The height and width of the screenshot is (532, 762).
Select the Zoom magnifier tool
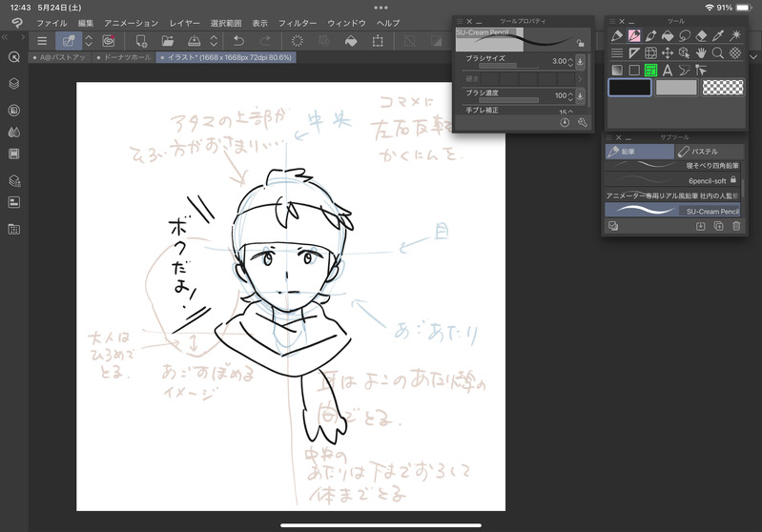pos(718,52)
